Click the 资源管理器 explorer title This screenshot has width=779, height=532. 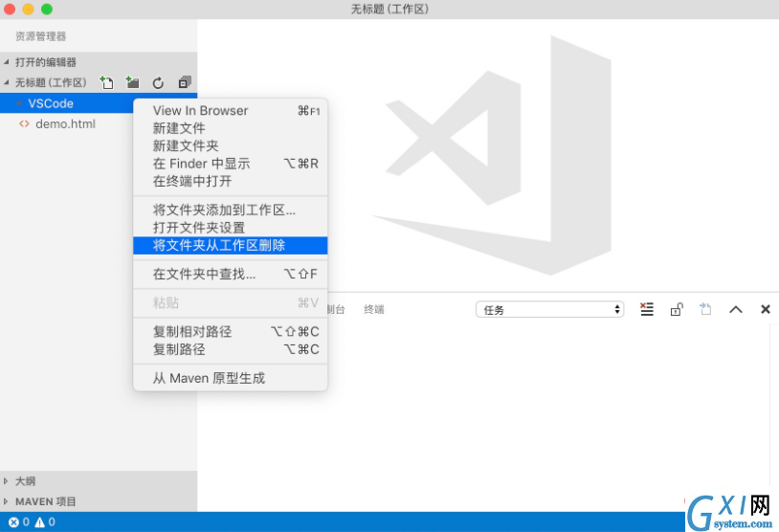click(x=41, y=36)
